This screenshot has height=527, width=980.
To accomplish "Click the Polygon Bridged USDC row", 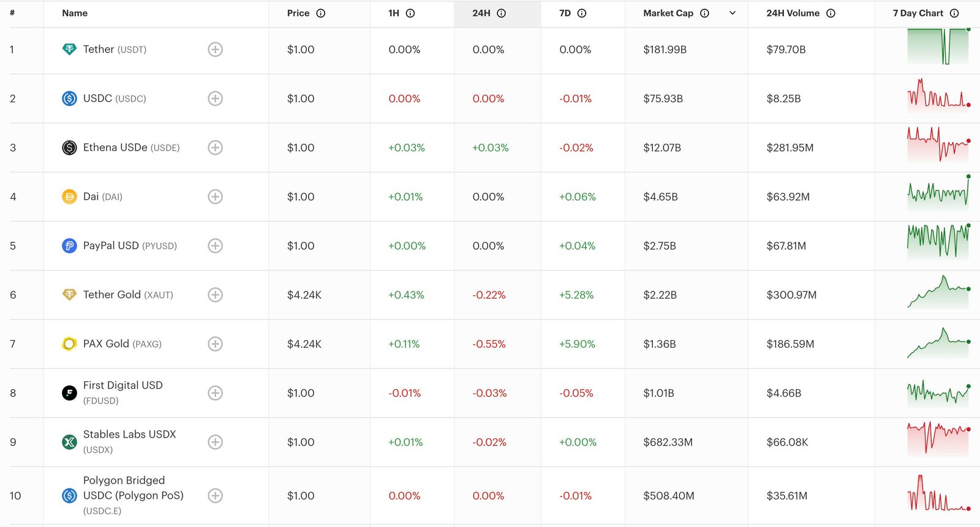I will 133,495.
